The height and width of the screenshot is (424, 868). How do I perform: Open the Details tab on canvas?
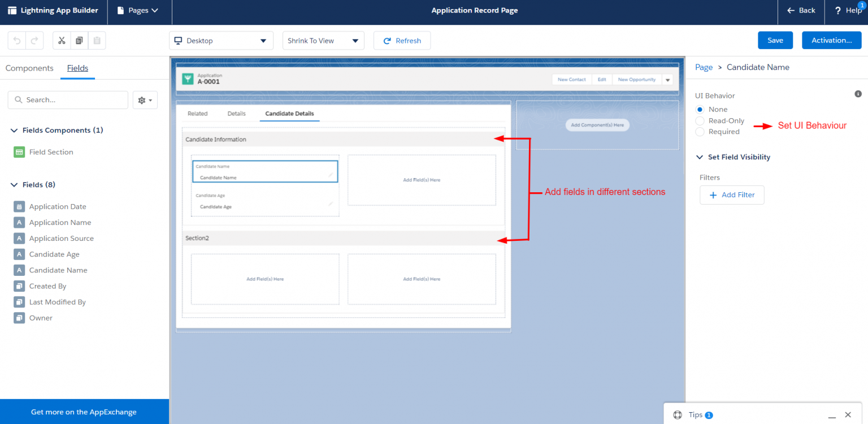coord(237,114)
